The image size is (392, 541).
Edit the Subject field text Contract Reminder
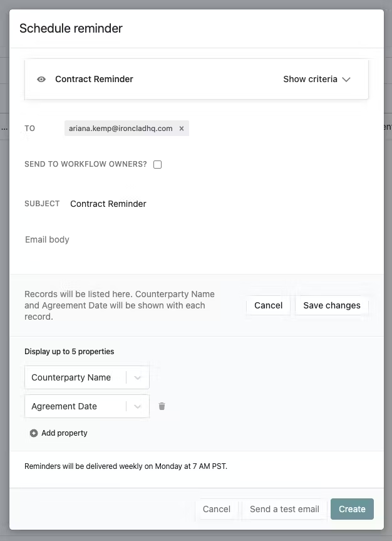(108, 204)
